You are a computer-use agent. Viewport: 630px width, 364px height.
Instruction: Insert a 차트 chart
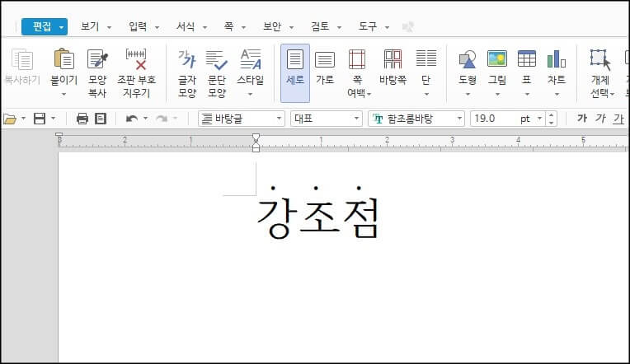[557, 59]
